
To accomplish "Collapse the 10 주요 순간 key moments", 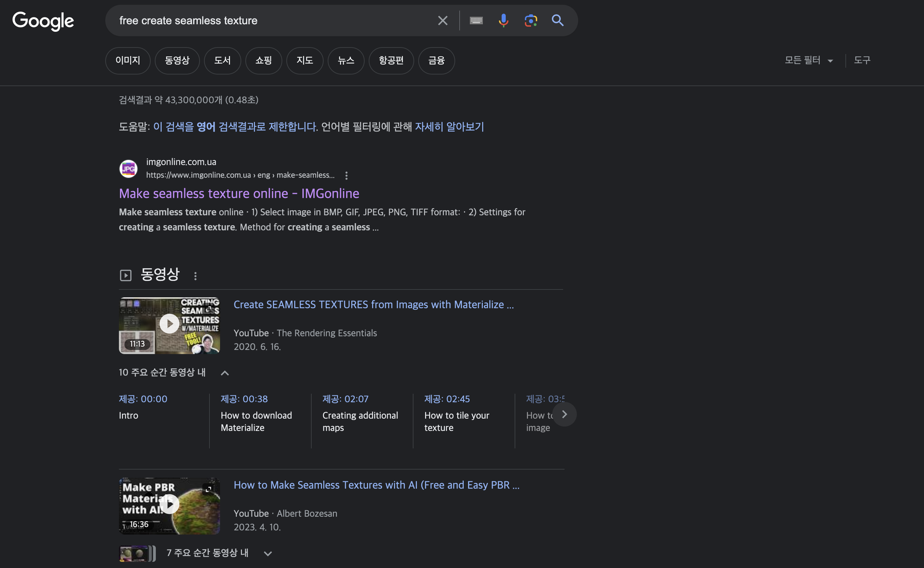I will [x=225, y=373].
